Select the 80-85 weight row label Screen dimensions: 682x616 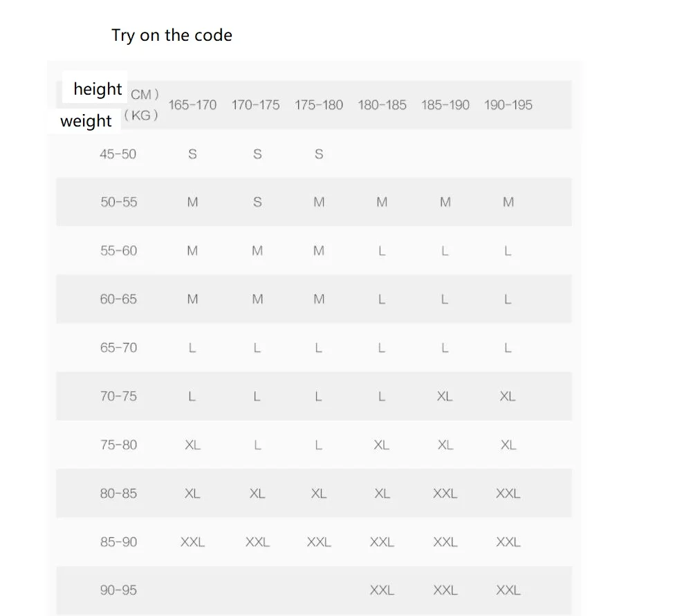click(118, 494)
